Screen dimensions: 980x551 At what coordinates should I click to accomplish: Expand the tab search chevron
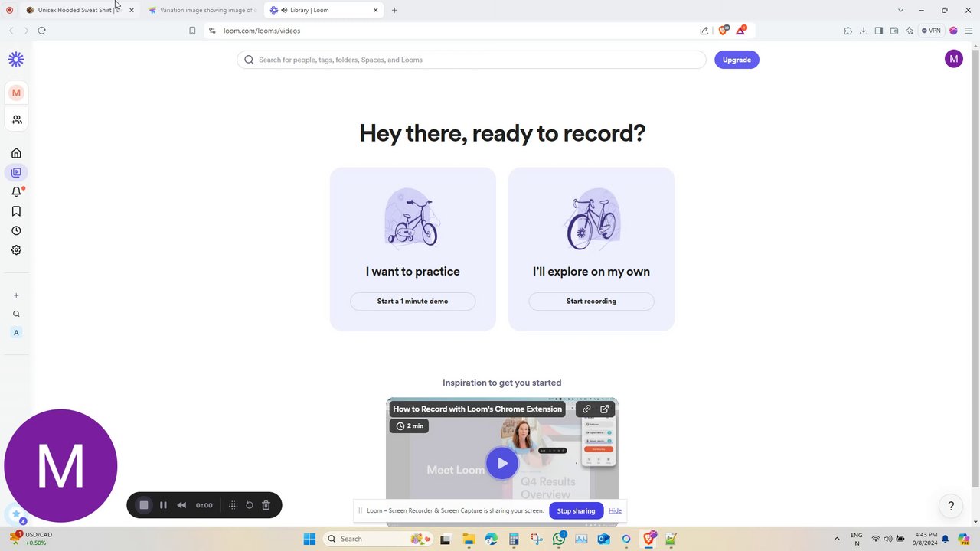900,10
